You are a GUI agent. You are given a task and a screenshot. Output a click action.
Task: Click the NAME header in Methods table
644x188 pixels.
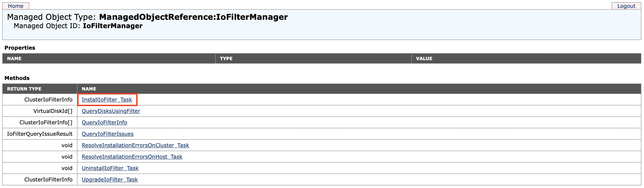89,89
